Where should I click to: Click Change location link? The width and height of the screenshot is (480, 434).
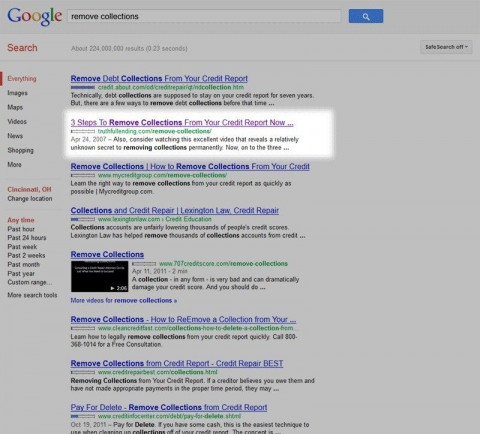30,199
